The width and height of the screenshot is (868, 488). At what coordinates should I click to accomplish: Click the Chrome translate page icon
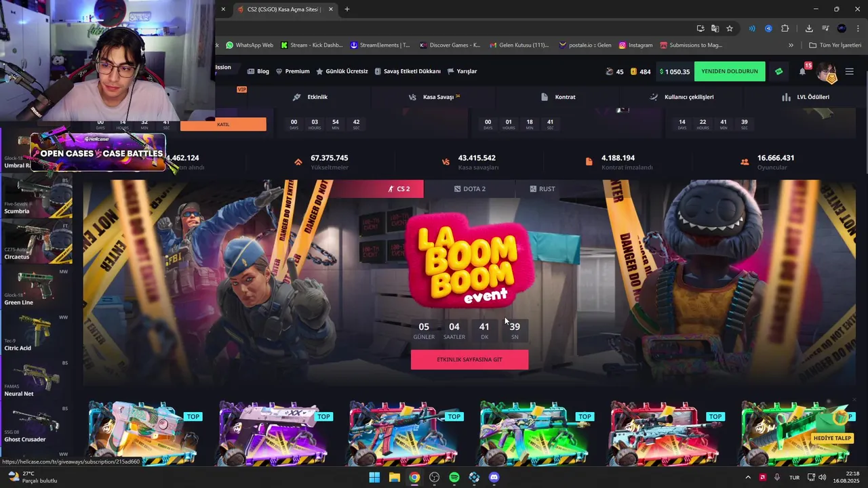click(x=715, y=28)
